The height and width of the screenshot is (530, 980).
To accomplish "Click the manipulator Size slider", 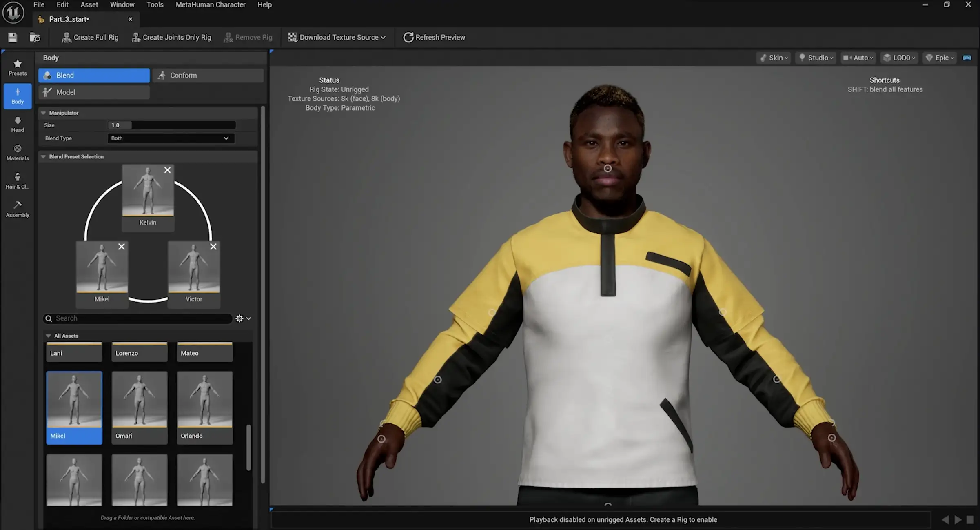I will click(x=171, y=125).
